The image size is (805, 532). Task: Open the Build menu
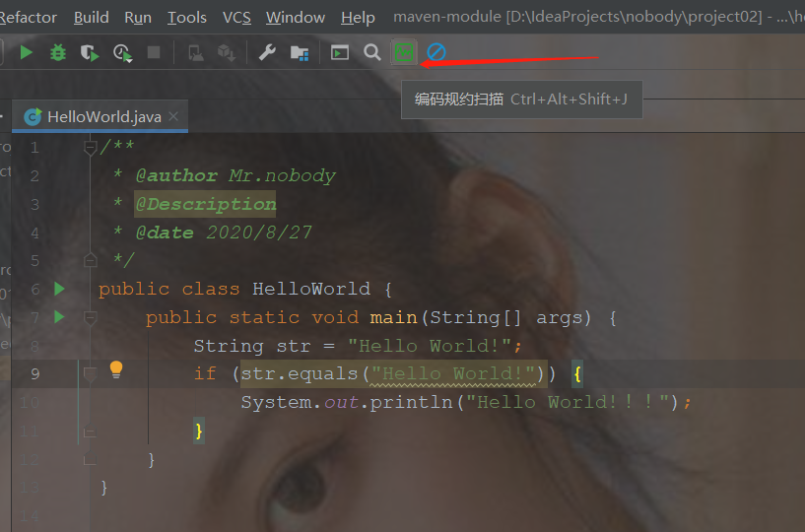click(92, 18)
